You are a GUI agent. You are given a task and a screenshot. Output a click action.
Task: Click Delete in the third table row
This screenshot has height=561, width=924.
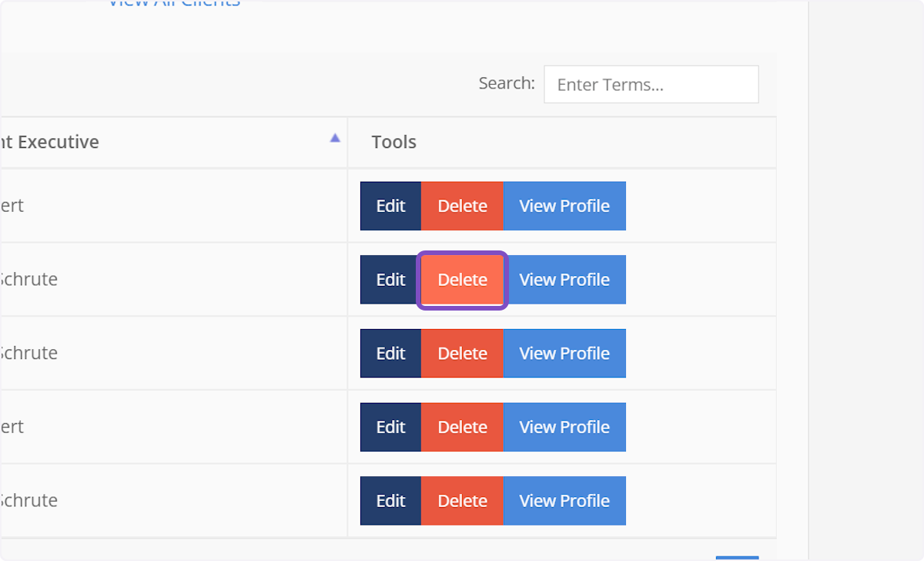[x=462, y=354]
